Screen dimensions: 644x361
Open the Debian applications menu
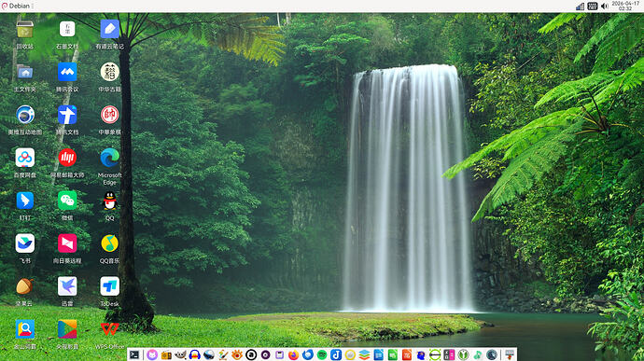coord(17,6)
